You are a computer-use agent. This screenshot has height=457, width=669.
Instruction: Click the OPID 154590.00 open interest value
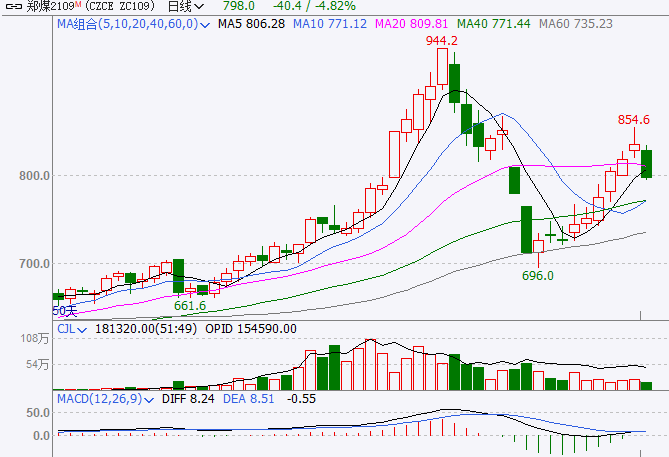(251, 329)
